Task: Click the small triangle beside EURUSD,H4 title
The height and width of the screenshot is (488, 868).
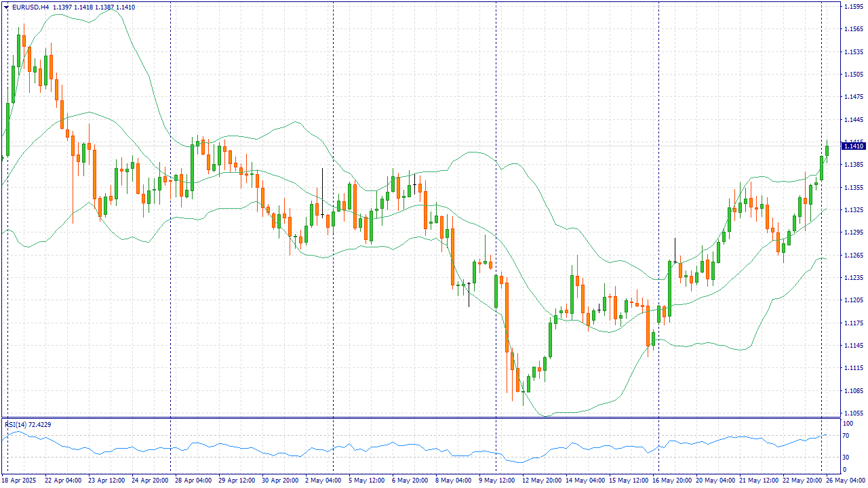Action: pos(6,7)
